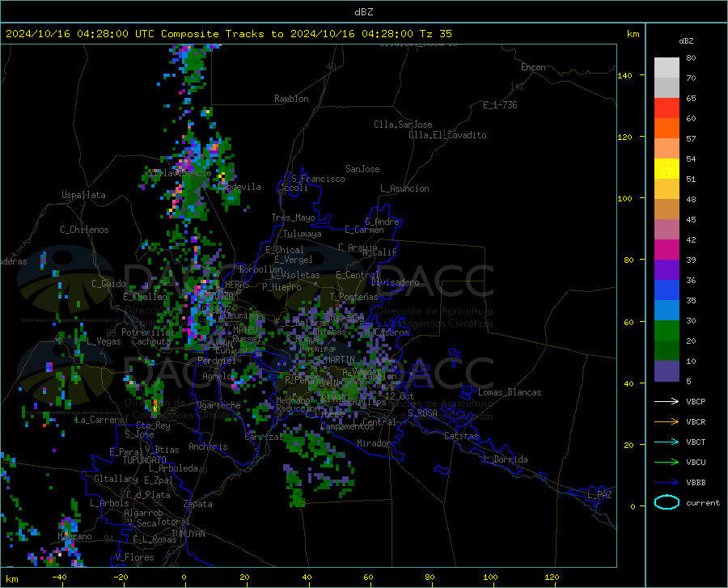Click the orange VBCR arrow legend icon
Viewport: 728px width, 588px height.
(x=667, y=421)
